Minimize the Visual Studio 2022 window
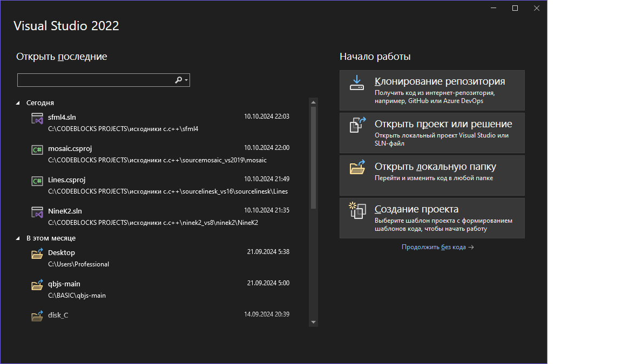Image resolution: width=622 pixels, height=364 pixels. (x=493, y=8)
